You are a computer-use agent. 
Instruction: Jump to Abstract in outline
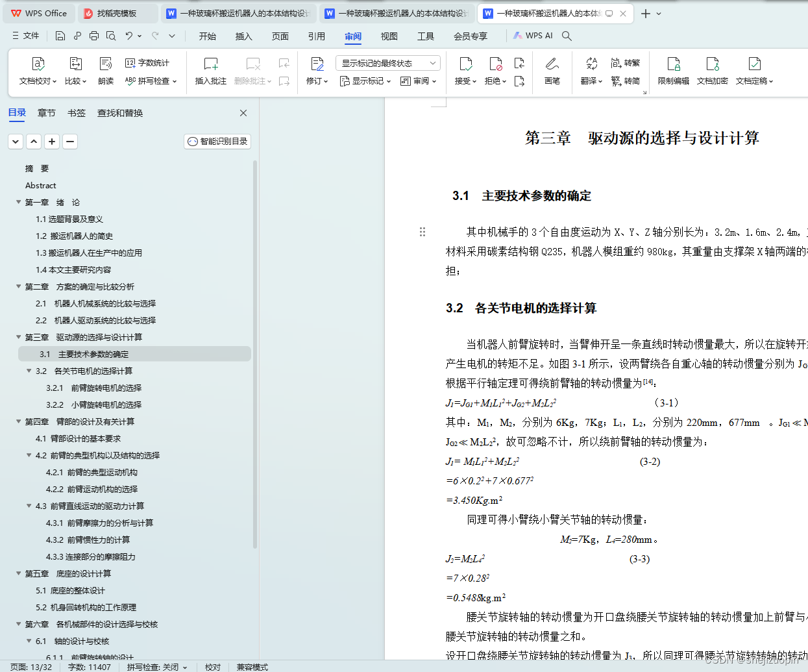pos(40,185)
